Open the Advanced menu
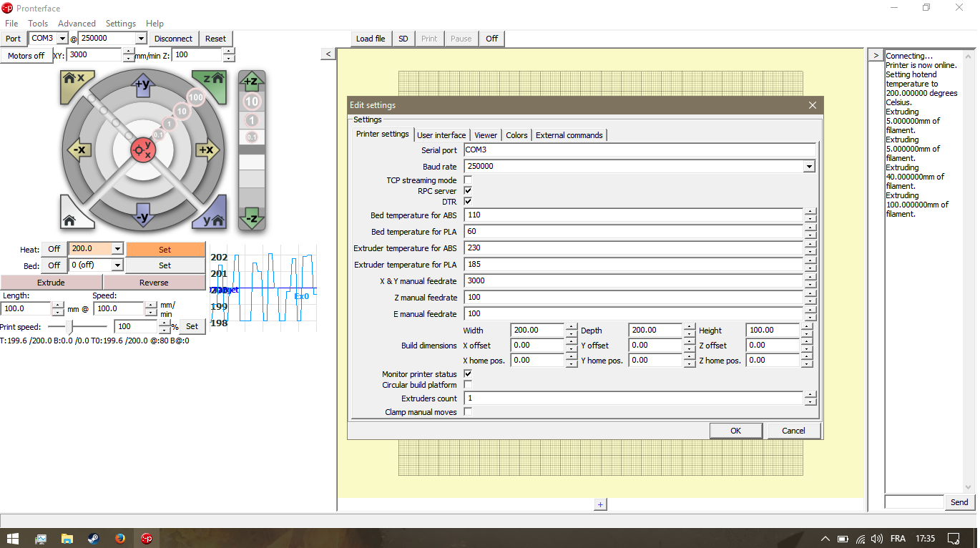Viewport: 980px width, 548px height. (77, 24)
